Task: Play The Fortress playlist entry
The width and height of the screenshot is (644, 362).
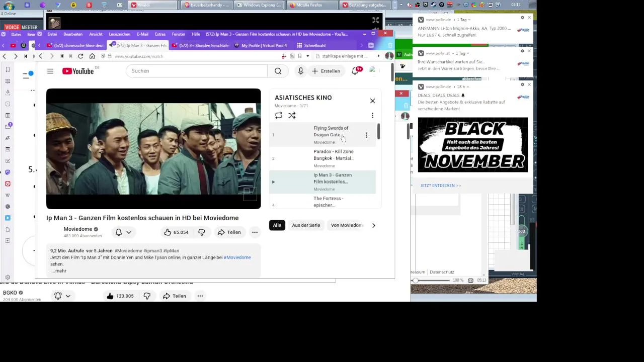Action: [322, 202]
